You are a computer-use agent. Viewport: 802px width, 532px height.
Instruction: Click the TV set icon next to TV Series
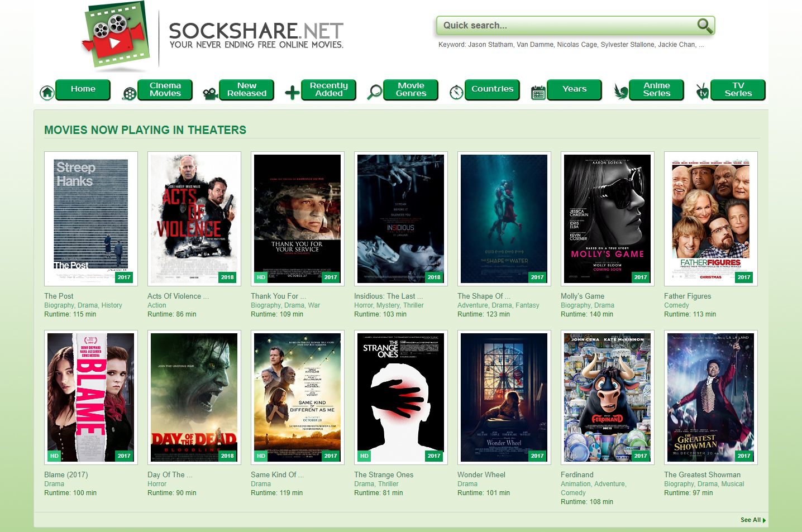click(x=701, y=91)
